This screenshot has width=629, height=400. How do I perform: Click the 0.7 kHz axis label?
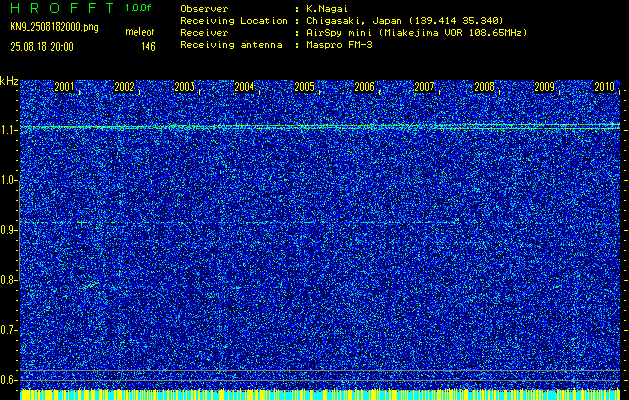8,330
